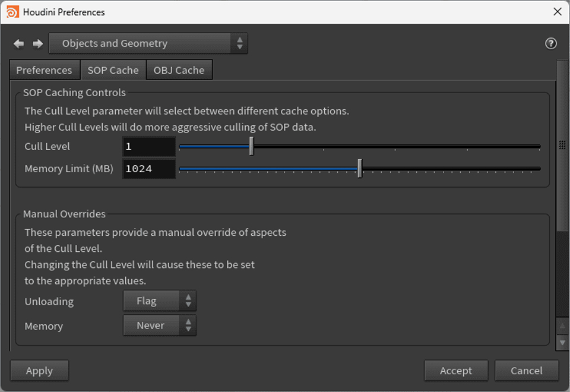The image size is (570, 392).
Task: Switch to the Preferences tab
Action: coord(44,69)
